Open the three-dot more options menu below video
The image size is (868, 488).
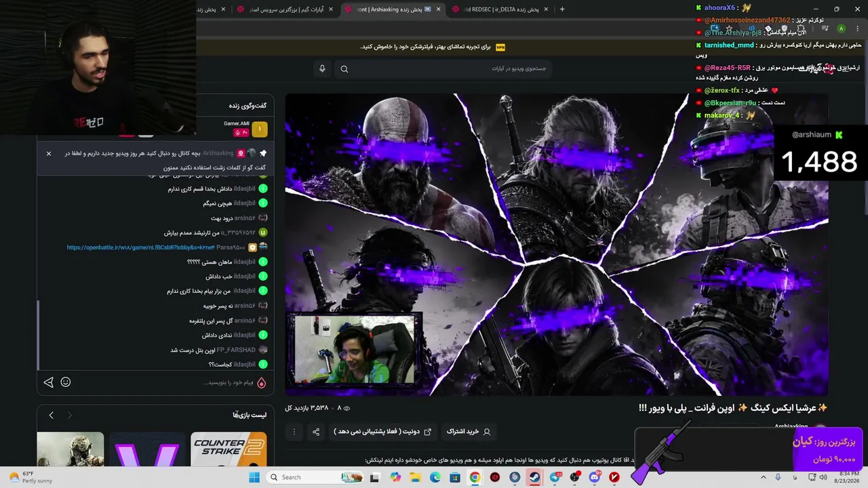[x=294, y=432]
